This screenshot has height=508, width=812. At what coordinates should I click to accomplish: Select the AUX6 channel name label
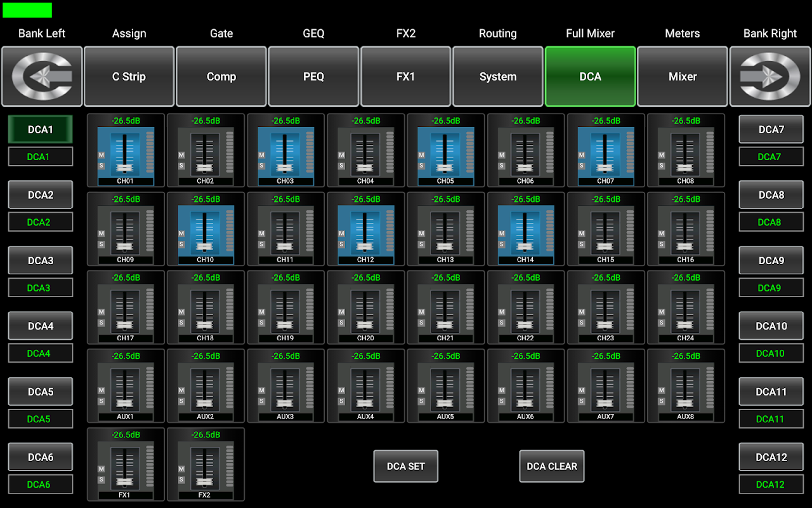tap(525, 417)
